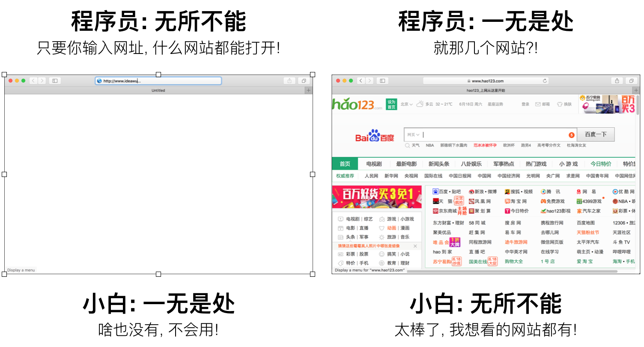Click the 多云 weather icon

click(420, 104)
